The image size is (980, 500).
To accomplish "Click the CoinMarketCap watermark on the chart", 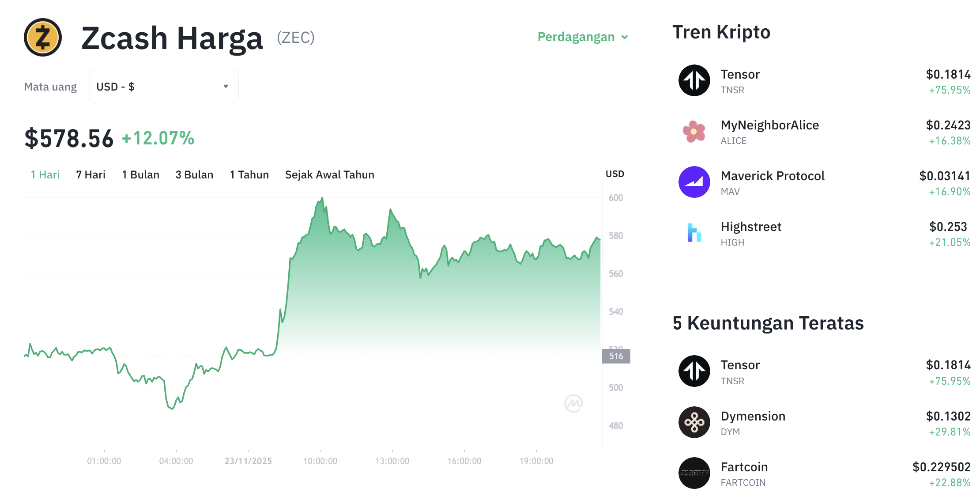I will click(x=574, y=403).
